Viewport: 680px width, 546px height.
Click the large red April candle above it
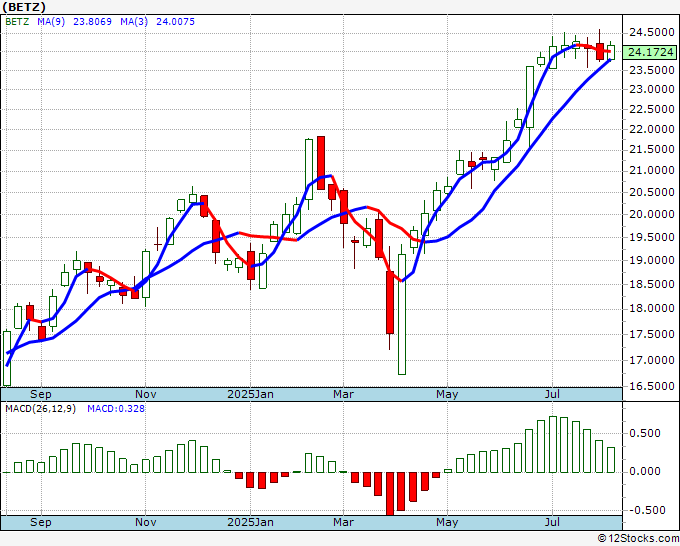pos(390,302)
